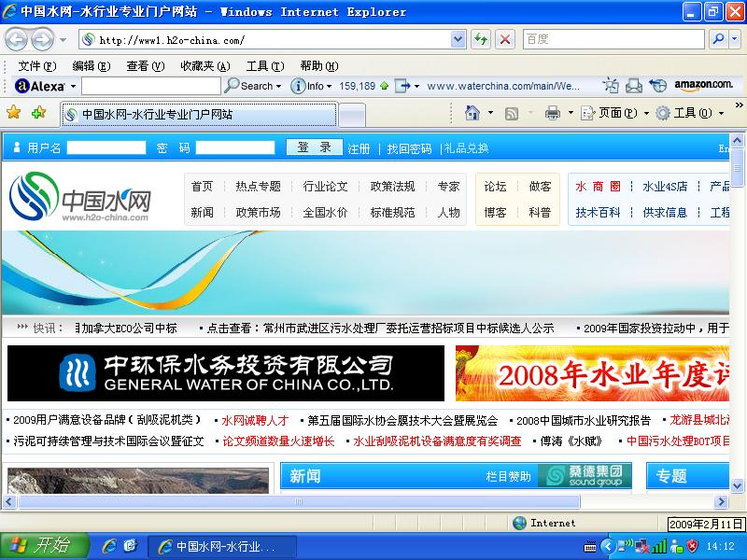Open the 水网诚聘人才 red link

pyautogui.click(x=255, y=421)
